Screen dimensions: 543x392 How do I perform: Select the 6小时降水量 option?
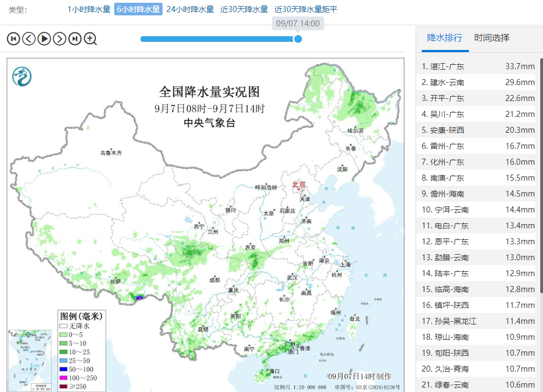138,9
